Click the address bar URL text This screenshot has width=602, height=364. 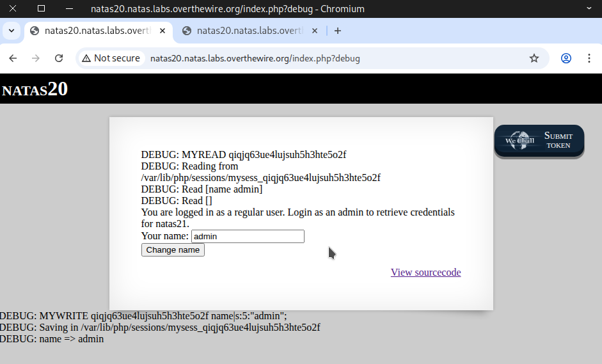pos(256,58)
